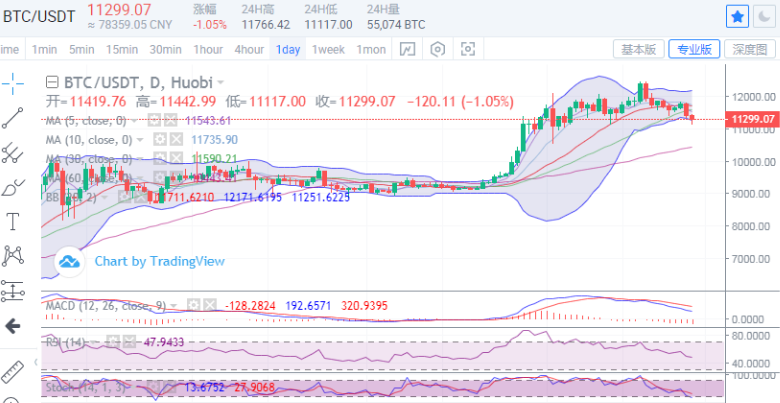Expand BB indicator dropdown arrow
The height and width of the screenshot is (403, 780).
coord(104,197)
